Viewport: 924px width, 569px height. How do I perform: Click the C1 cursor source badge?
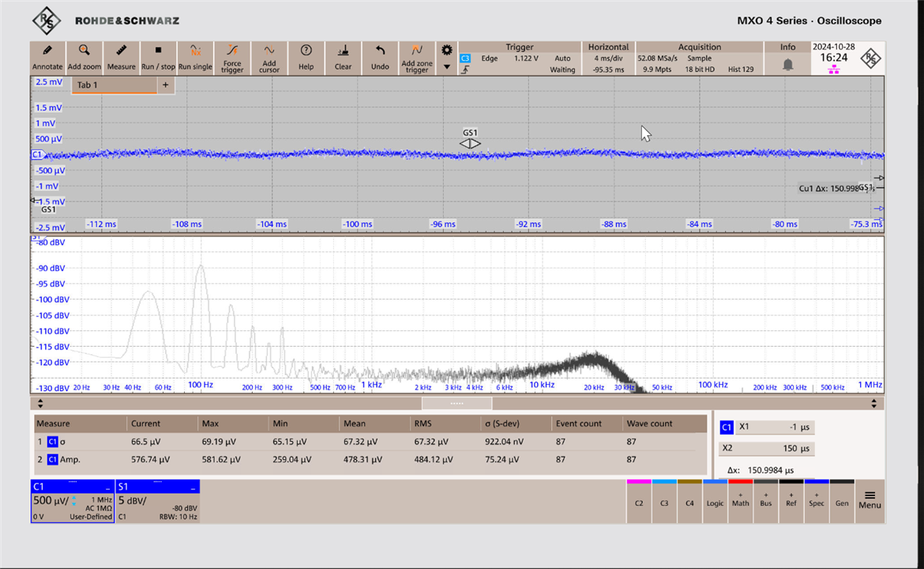[x=727, y=427]
